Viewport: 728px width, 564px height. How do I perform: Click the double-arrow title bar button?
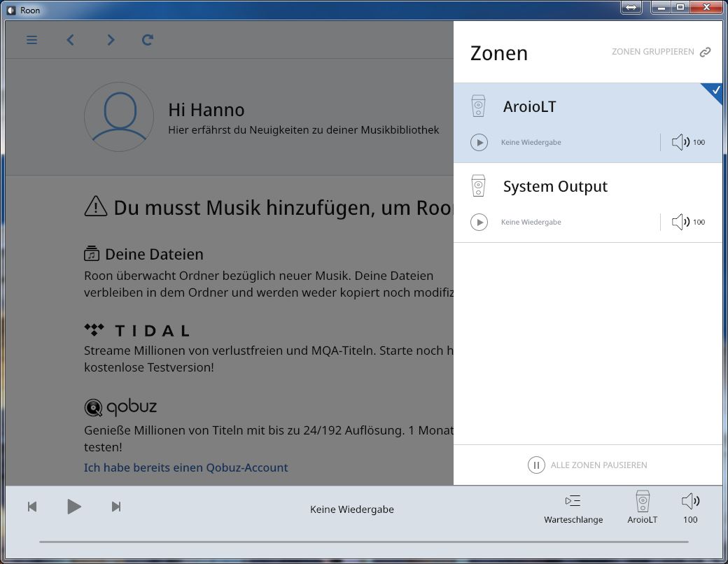pyautogui.click(x=631, y=8)
